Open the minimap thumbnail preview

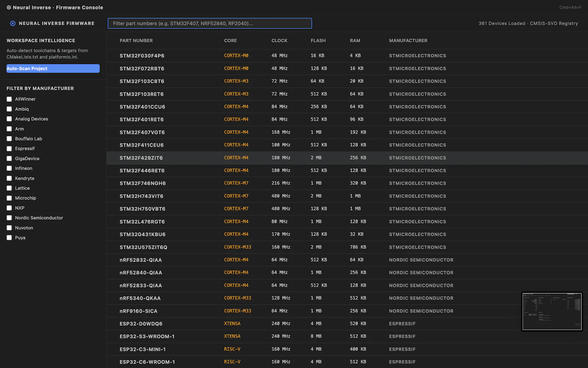pyautogui.click(x=552, y=312)
